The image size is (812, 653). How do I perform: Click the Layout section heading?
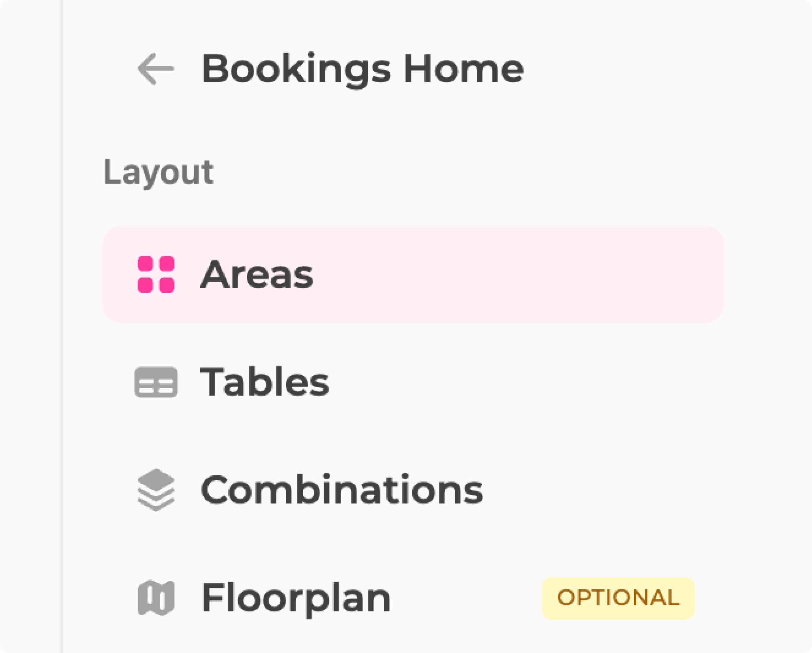tap(158, 173)
